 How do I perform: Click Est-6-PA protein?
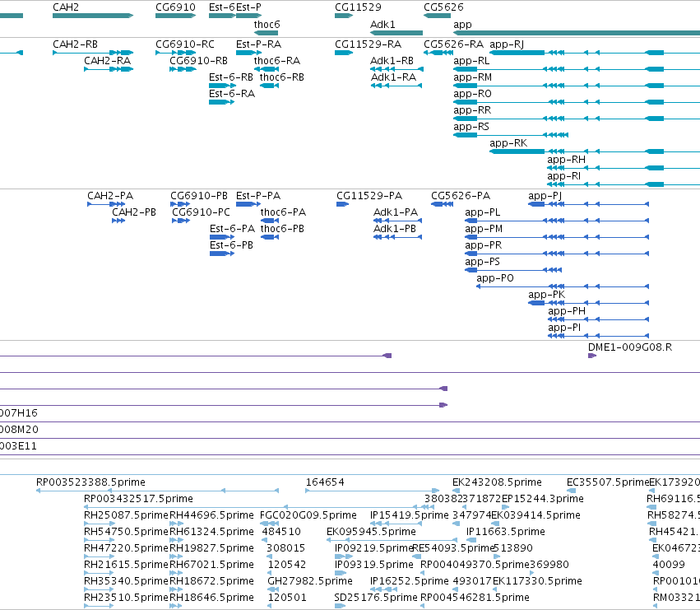click(x=222, y=237)
